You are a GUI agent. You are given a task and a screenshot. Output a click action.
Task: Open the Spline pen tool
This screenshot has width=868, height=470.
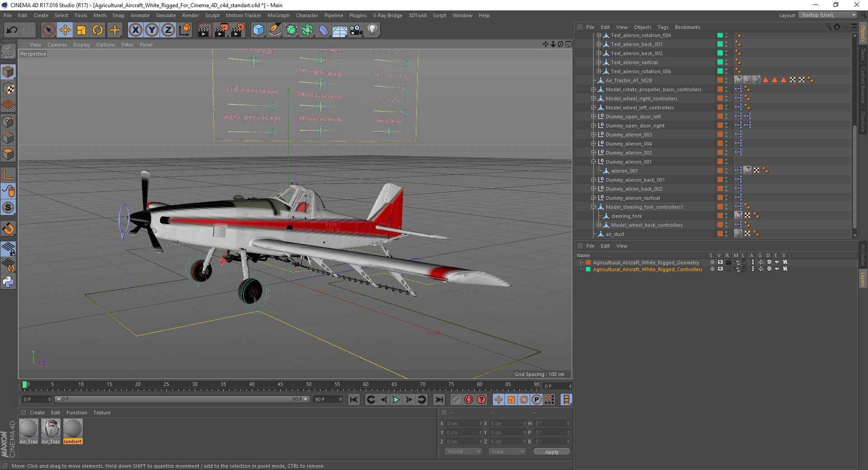pos(274,30)
